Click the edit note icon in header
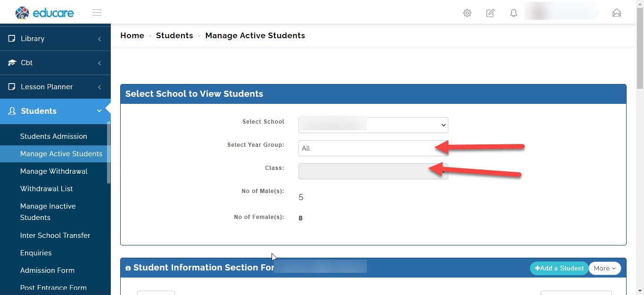Viewport: 644px width, 295px height. pyautogui.click(x=490, y=13)
